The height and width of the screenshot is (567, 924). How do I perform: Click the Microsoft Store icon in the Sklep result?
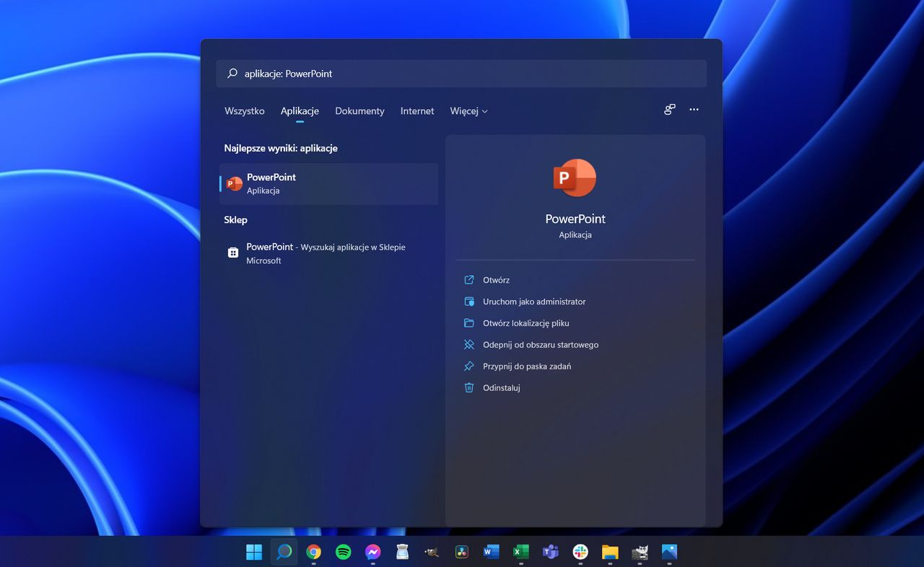tap(233, 252)
